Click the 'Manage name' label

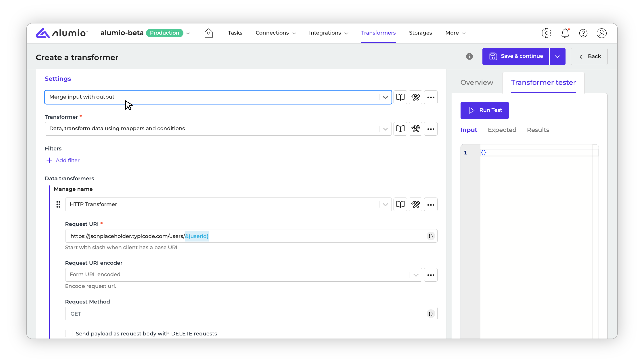(73, 189)
